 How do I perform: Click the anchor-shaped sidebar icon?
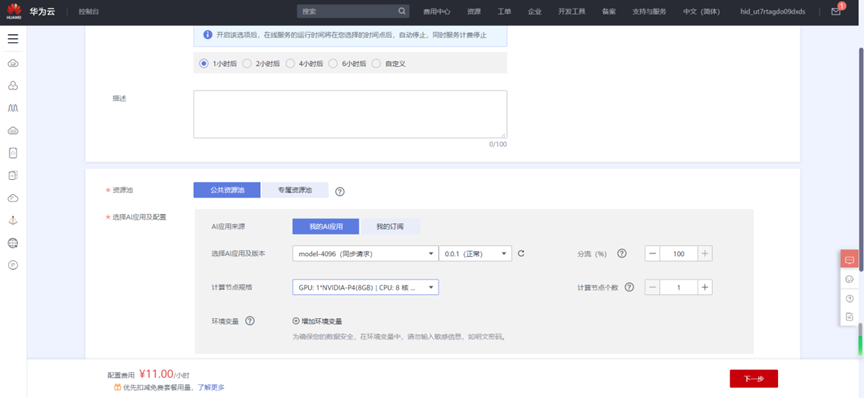coord(13,220)
